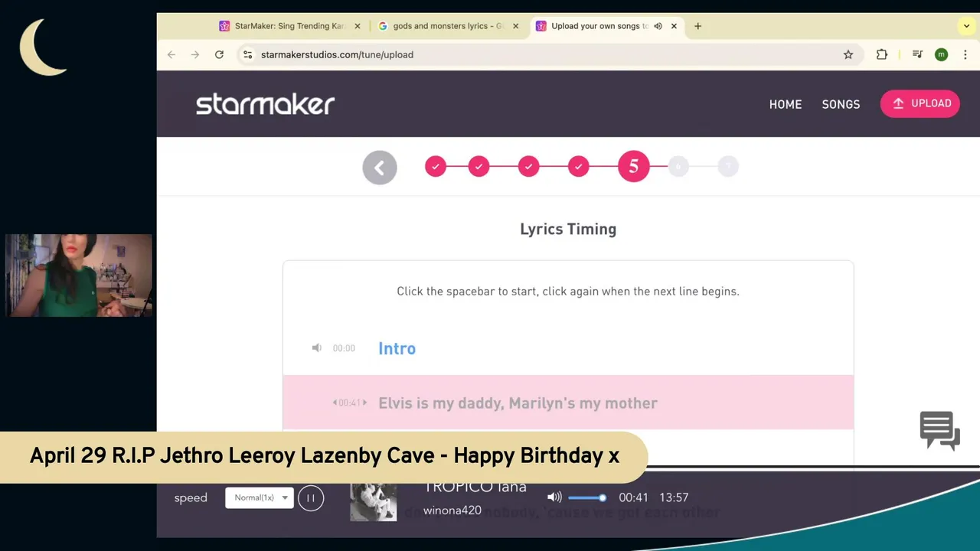Screen dimensions: 980x551
Task: Go back with the browser back arrow
Action: pyautogui.click(x=171, y=54)
